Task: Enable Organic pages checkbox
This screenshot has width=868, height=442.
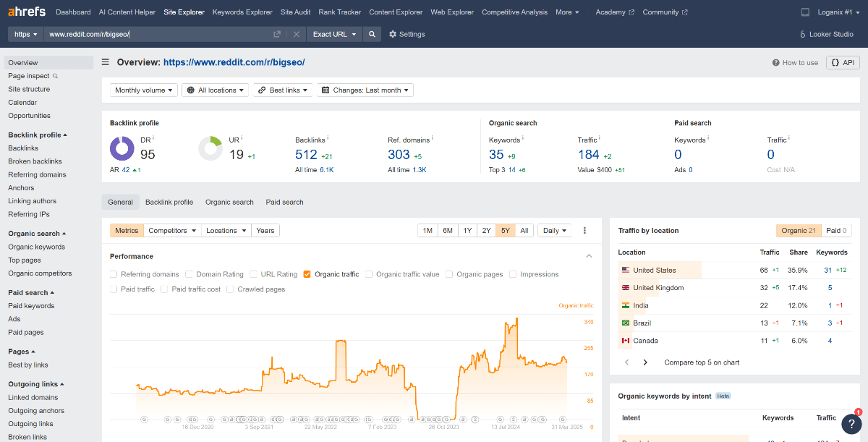Action: pyautogui.click(x=449, y=274)
